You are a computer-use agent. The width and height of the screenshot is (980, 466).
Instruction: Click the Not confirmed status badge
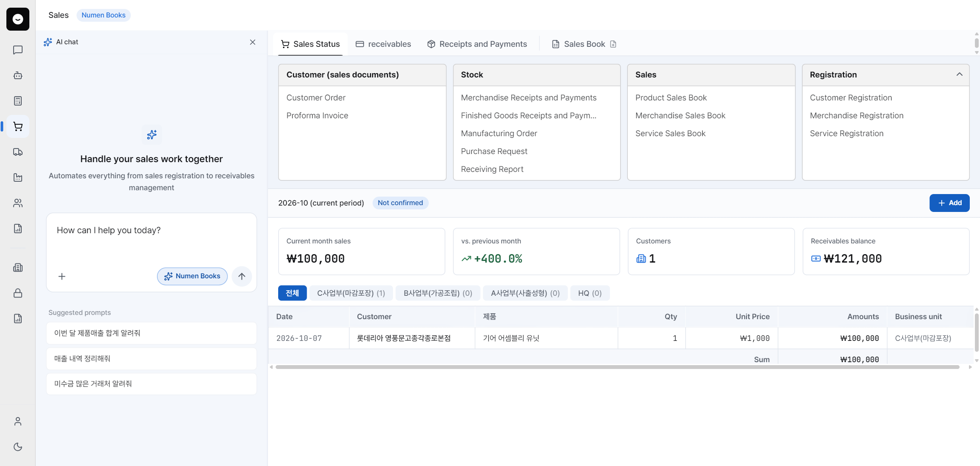pyautogui.click(x=400, y=203)
